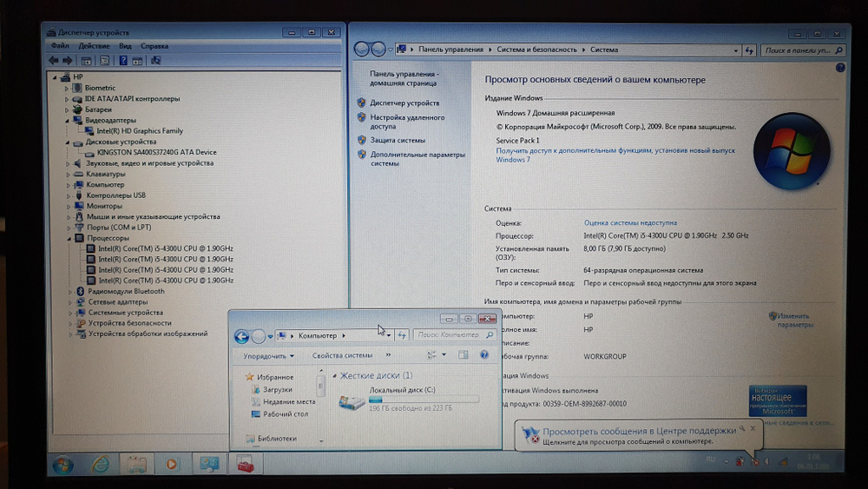Click the Forward arrow in Device Manager toolbar
This screenshot has width=868, height=489.
click(68, 60)
